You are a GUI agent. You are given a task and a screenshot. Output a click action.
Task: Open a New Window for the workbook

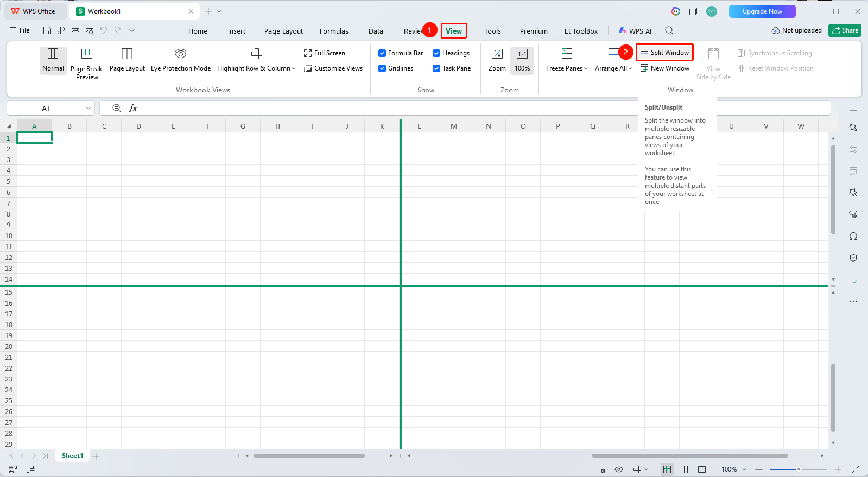[x=665, y=68]
